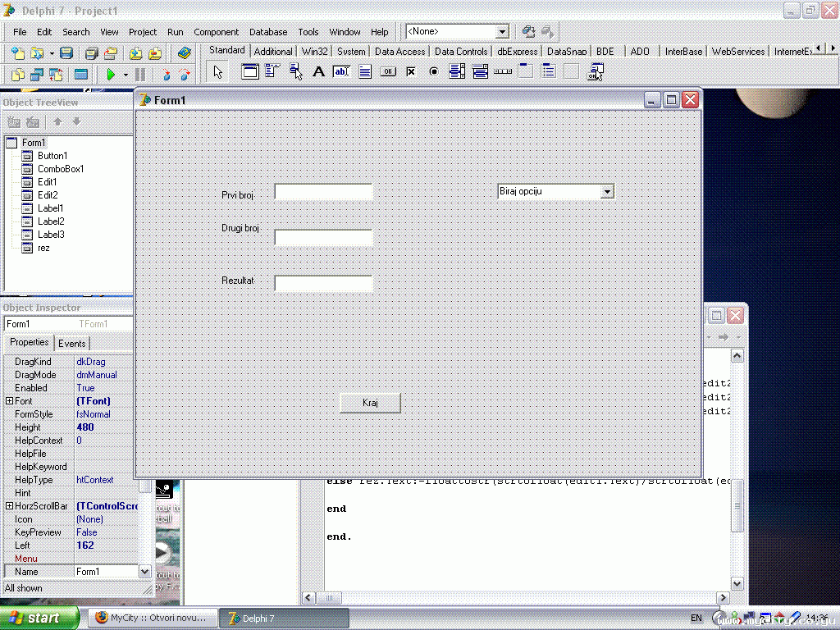Click the View Unit icon

coord(18,75)
